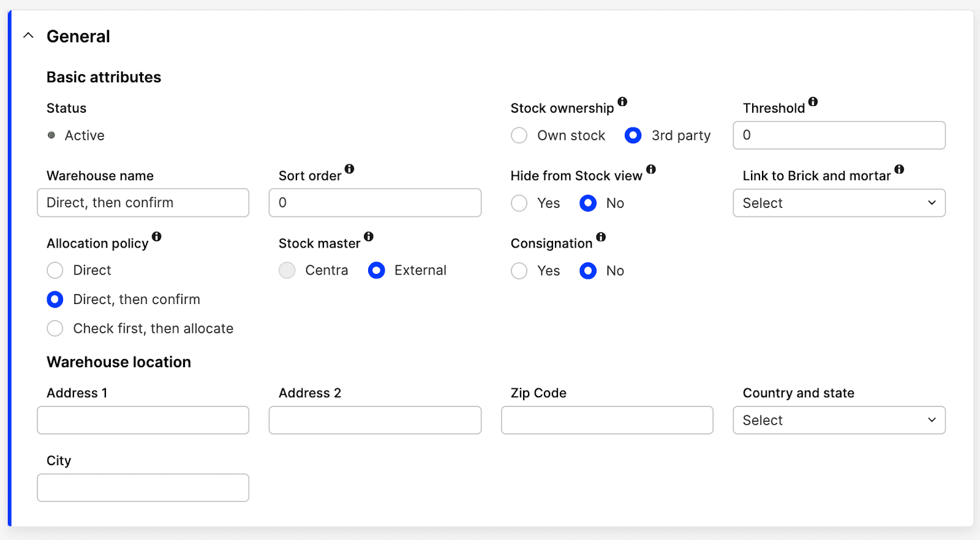
Task: Click the Zip Code input field
Action: point(607,420)
